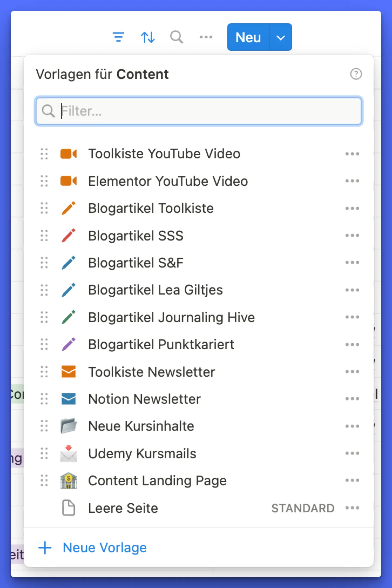This screenshot has height=588, width=392.
Task: Open the more options for Leere Seite
Action: tap(352, 508)
